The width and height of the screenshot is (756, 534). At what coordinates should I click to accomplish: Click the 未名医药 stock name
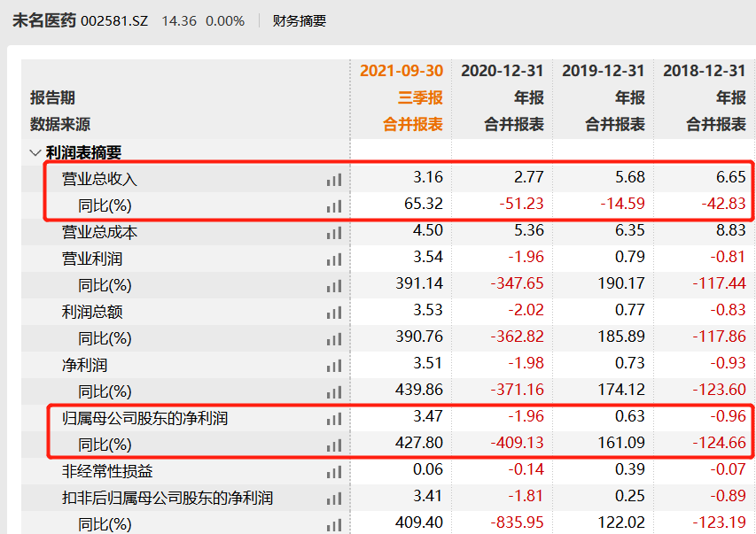[44, 20]
